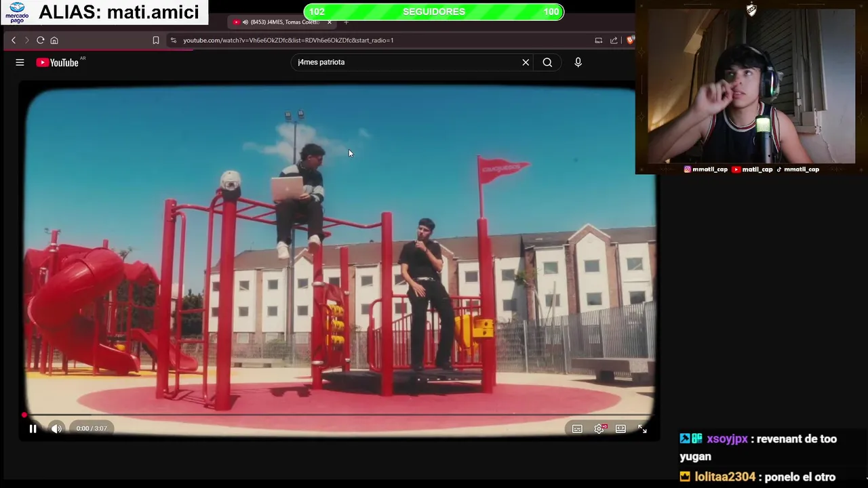Viewport: 868px width, 488px height.
Task: Open picture-in-picture icon in address bar
Action: (x=598, y=40)
